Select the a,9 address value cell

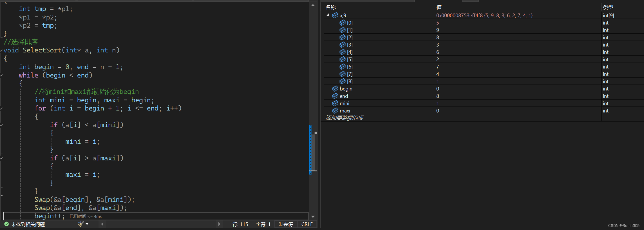484,15
